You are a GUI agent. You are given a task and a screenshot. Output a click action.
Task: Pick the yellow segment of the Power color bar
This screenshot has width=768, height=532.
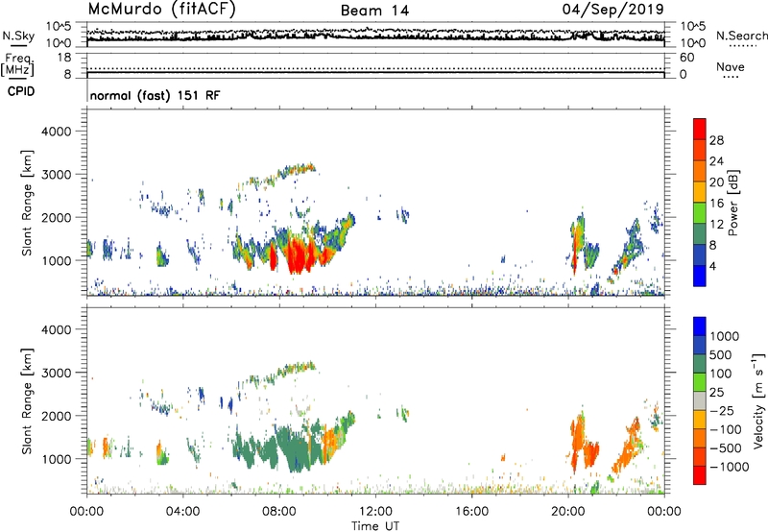[700, 192]
